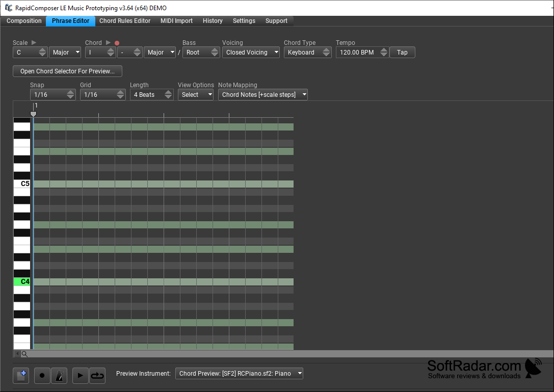Image resolution: width=554 pixels, height=392 pixels.
Task: Open the Note Mapping dropdown
Action: coord(263,95)
